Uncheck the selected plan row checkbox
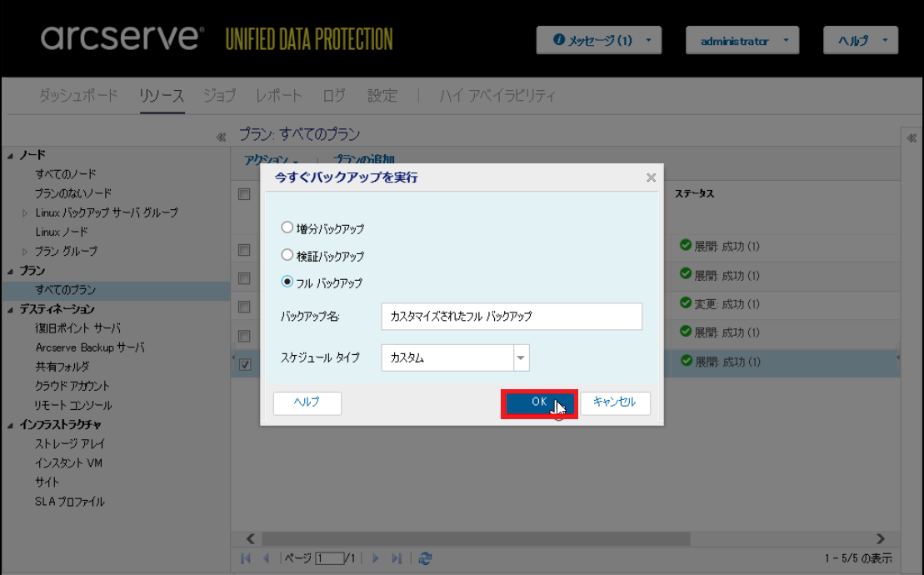 (x=245, y=364)
